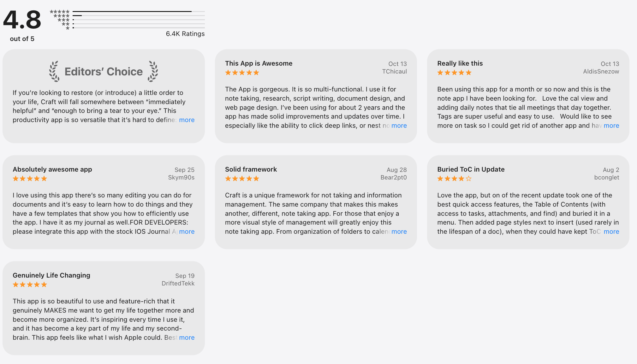Select the star rating on Solid framework review
Screen dimensions: 637x364
[242, 179]
